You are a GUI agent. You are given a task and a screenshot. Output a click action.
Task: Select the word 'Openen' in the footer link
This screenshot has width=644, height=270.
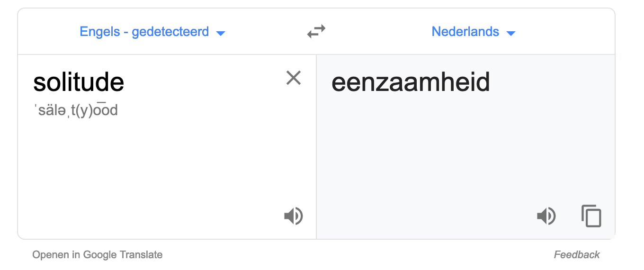51,254
